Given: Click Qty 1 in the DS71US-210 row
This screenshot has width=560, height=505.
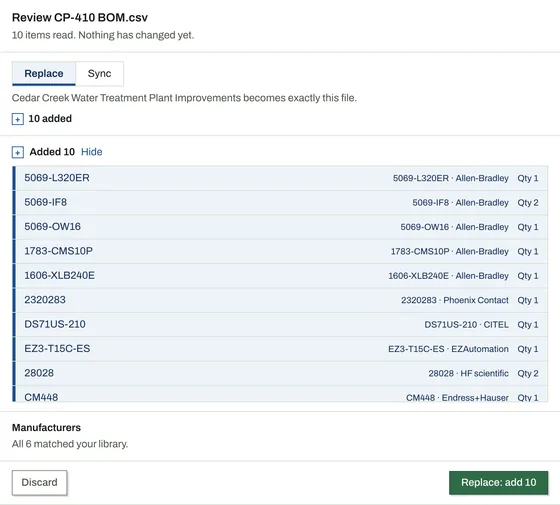Looking at the screenshot, I should pyautogui.click(x=528, y=324).
